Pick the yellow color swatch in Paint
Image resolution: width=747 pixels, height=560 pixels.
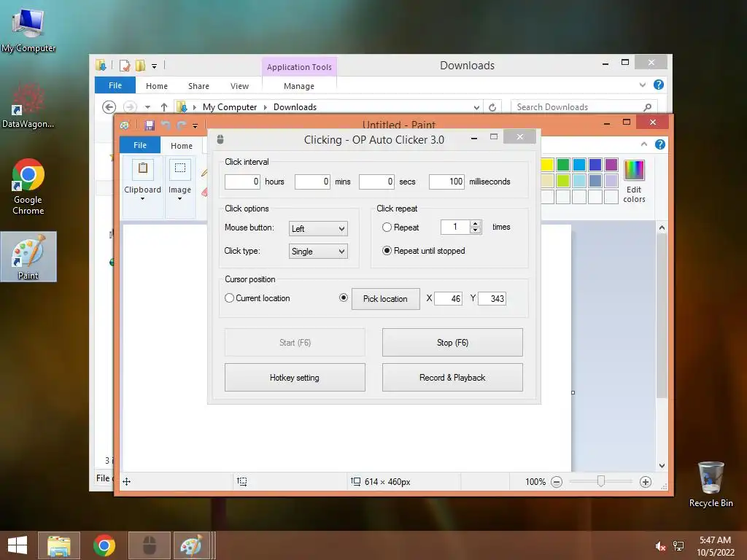[547, 165]
